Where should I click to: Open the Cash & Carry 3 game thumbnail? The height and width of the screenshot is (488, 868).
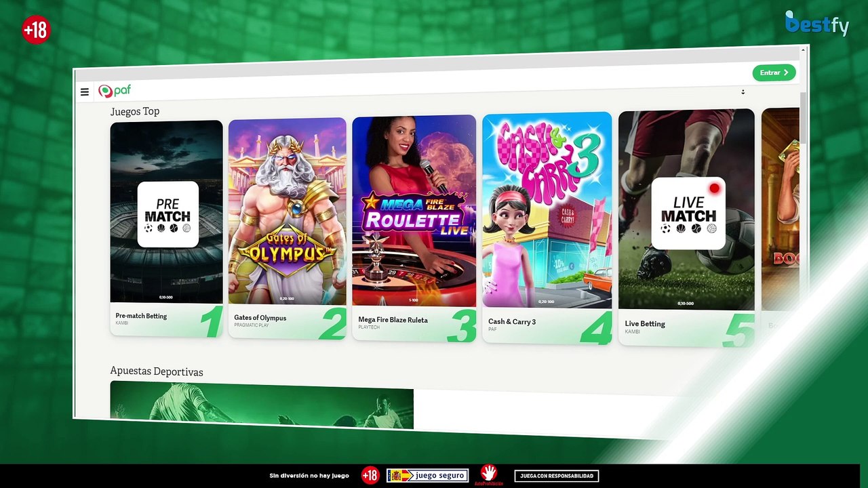click(547, 210)
